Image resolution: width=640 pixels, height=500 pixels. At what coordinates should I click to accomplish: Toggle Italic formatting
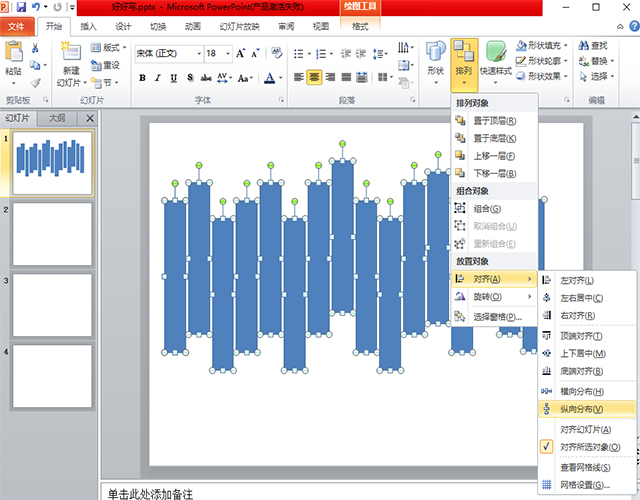(158, 78)
